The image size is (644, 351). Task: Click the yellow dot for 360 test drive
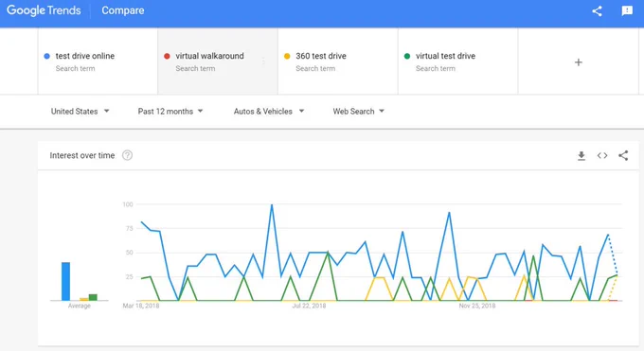point(287,56)
